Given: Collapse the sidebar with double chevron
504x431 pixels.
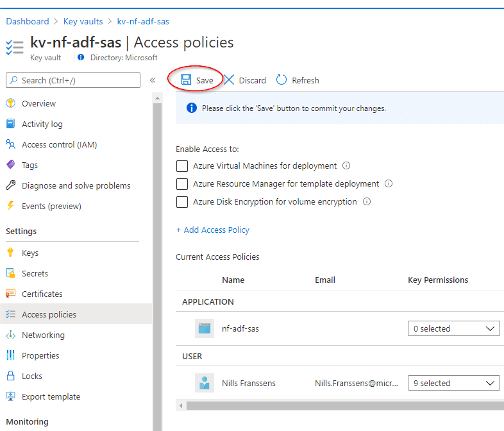Looking at the screenshot, I should coord(153,80).
